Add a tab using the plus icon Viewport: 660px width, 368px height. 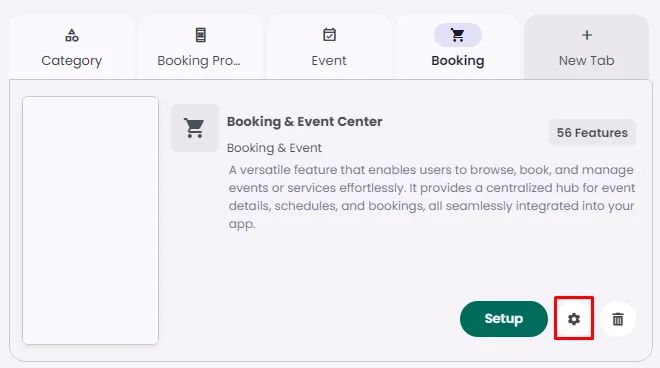point(587,35)
